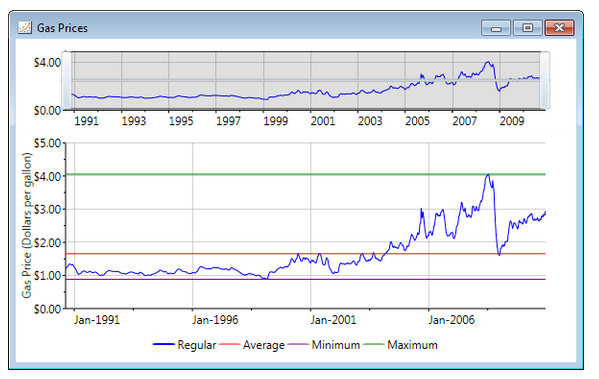
Task: Click the blue Regular legend line swatch
Action: coord(164,345)
